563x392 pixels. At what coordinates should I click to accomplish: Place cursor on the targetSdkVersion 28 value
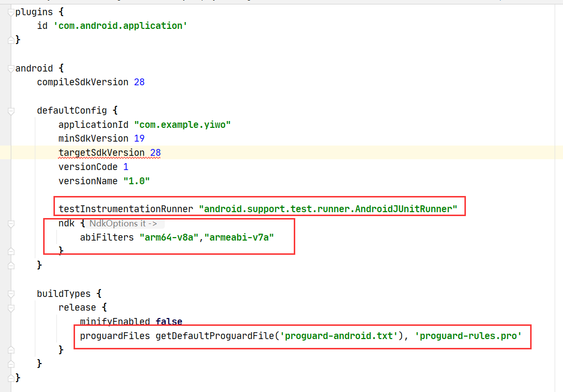[156, 152]
